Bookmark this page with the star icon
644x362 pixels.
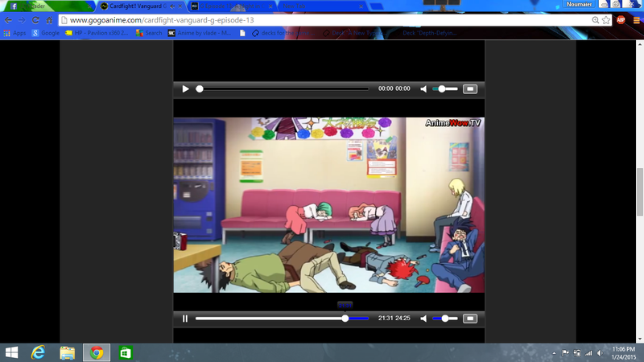pos(606,20)
